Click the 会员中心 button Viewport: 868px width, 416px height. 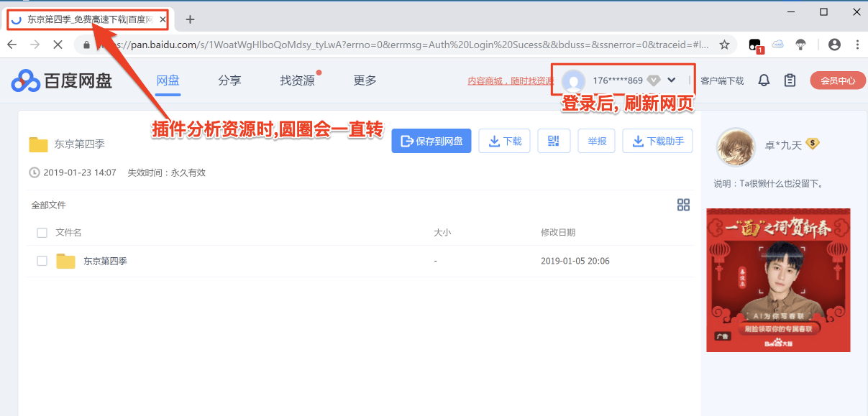click(x=837, y=80)
